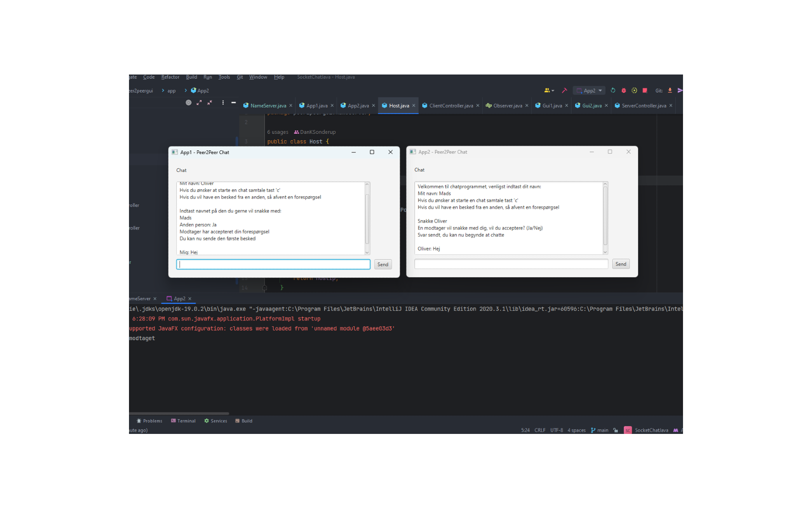Focus the App2 chat message input field
Image resolution: width=812 pixels, height=508 pixels.
click(x=511, y=264)
